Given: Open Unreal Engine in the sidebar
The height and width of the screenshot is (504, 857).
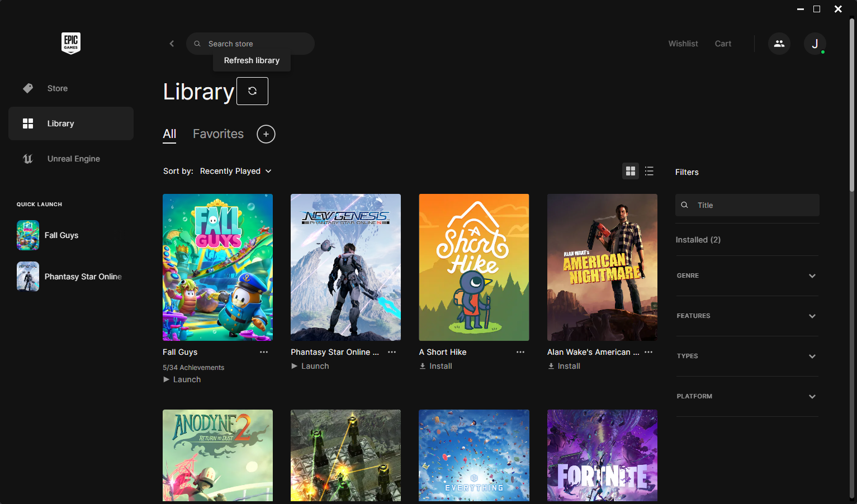Looking at the screenshot, I should tap(71, 159).
